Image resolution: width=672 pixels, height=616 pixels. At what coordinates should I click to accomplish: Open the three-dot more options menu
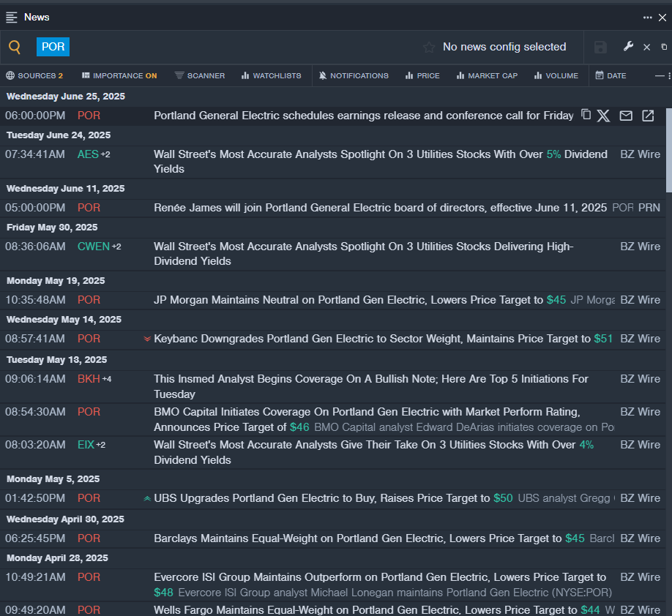pyautogui.click(x=647, y=18)
